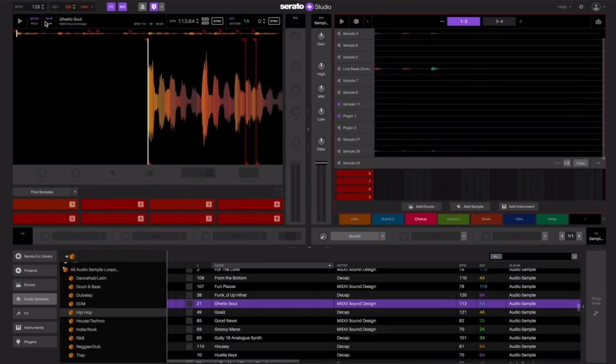This screenshot has width=616, height=364.
Task: Open dropdown beside sequencer record button
Action: pos(367,21)
